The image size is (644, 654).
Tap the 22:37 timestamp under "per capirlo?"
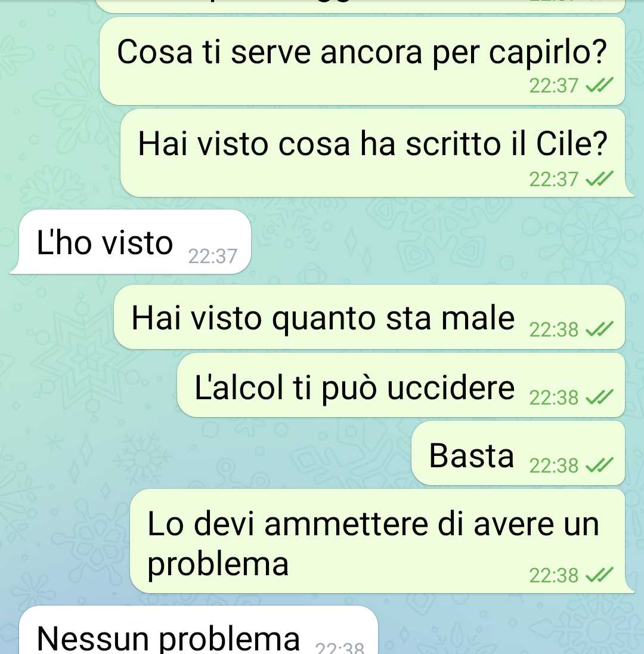pos(553,85)
